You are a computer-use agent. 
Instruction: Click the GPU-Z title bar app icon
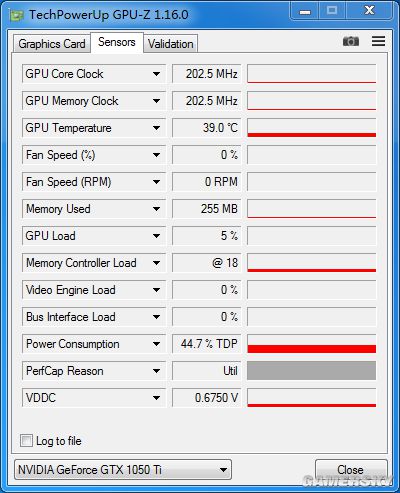pyautogui.click(x=16, y=15)
